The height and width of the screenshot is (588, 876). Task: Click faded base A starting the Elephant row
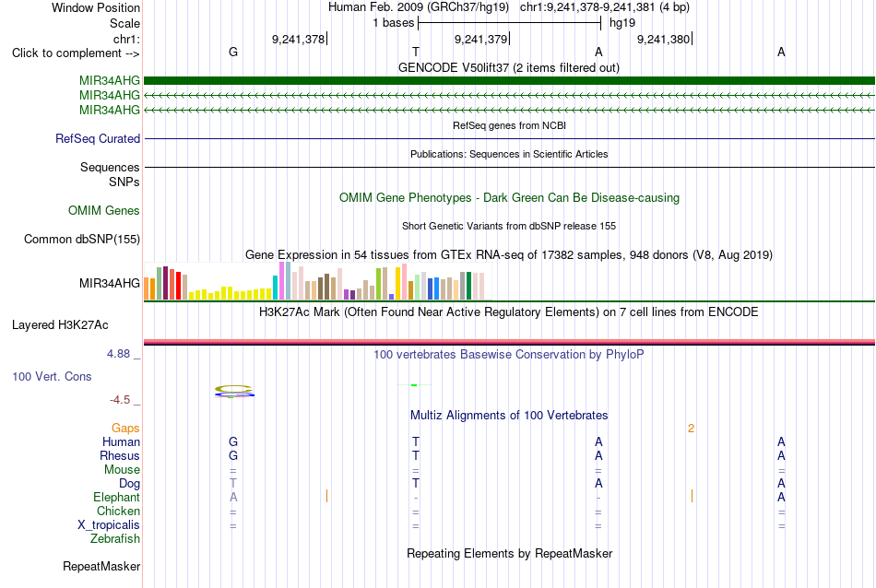point(233,497)
